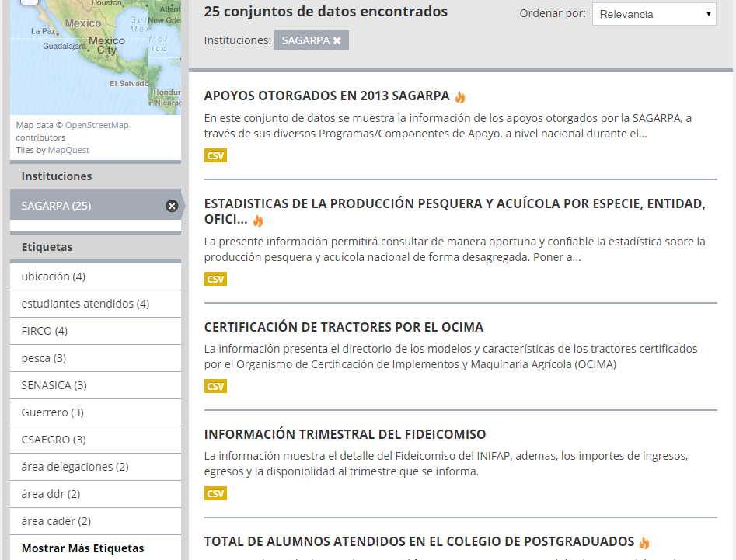
Task: Filter by ubicación (4) tag
Action: 54,277
